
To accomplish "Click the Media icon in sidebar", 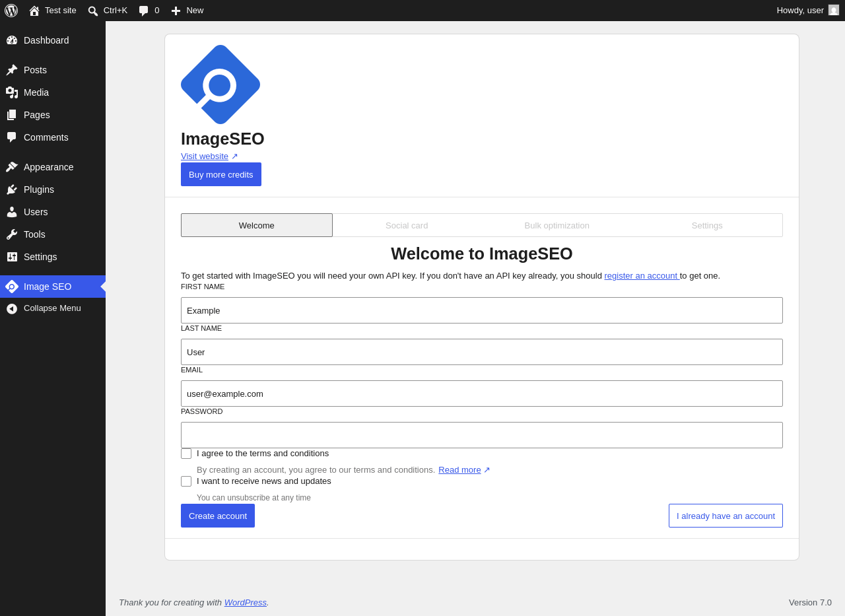I will (x=12, y=92).
